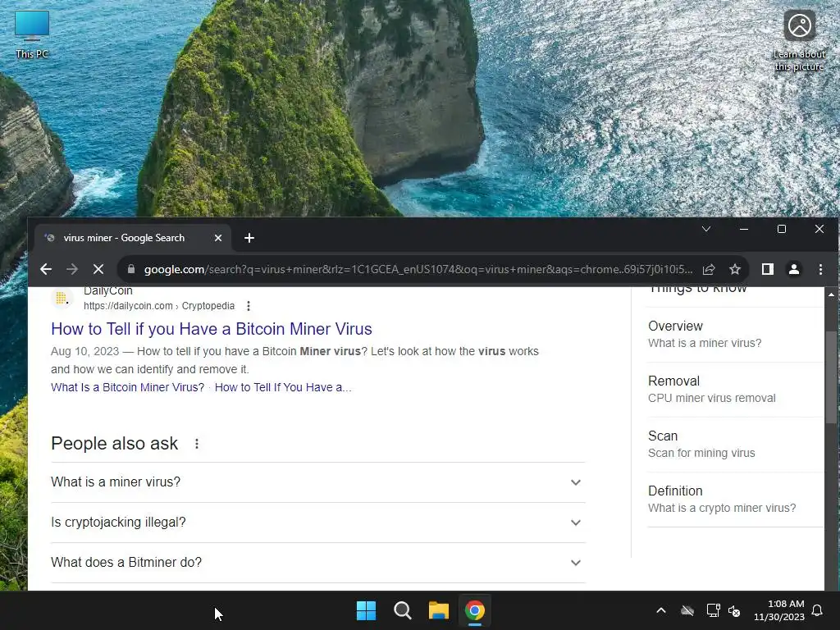This screenshot has width=840, height=630.
Task: Select the This PC desktop icon
Action: point(32,34)
